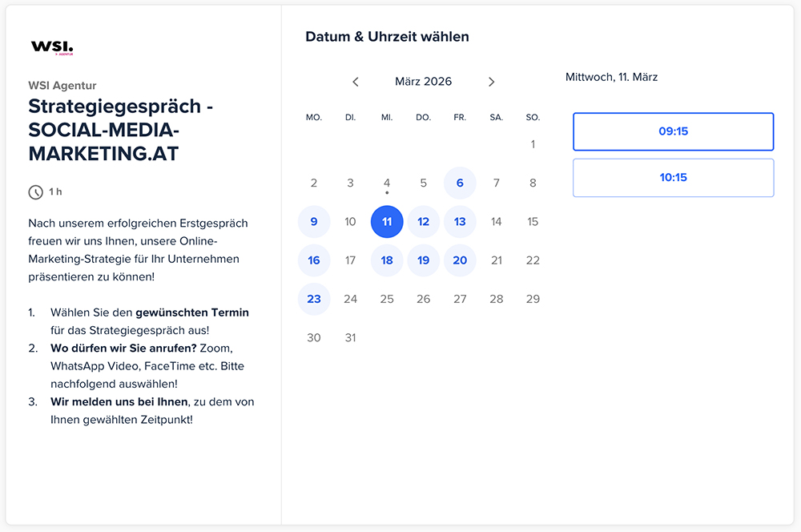
Task: Click the 1 h duration text
Action: [56, 191]
